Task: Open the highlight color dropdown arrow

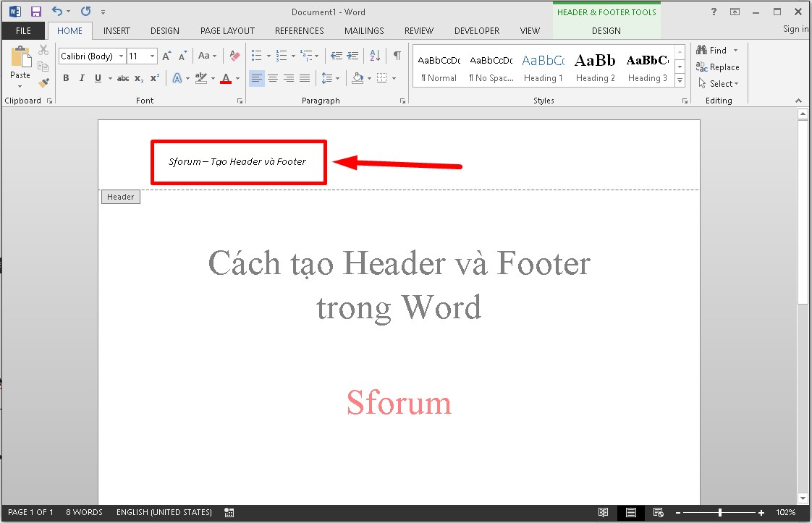Action: [213, 78]
